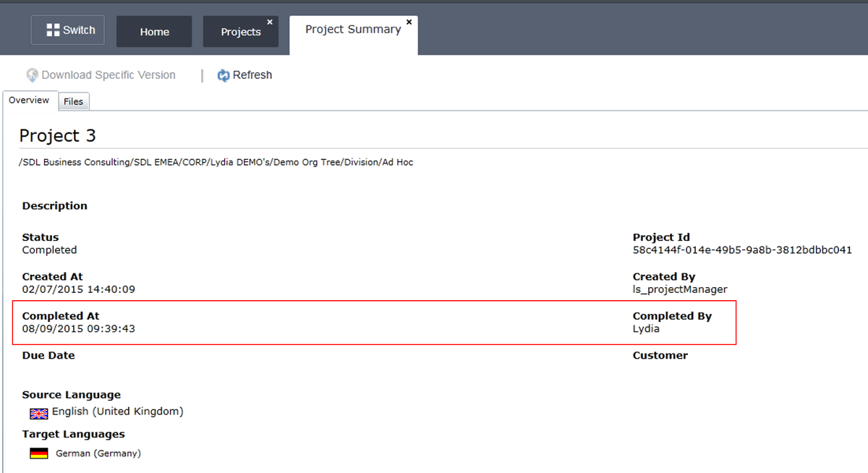Switch to the Projects tab
The width and height of the screenshot is (868, 473).
coord(241,32)
